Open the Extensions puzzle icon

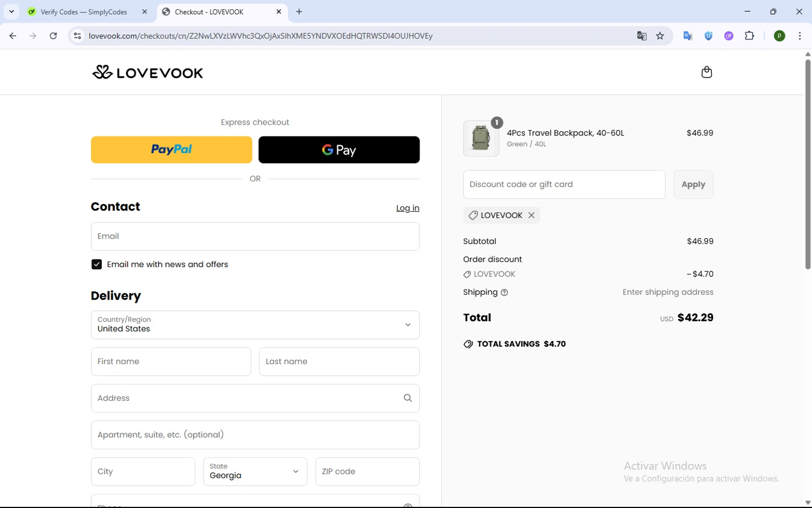(750, 36)
